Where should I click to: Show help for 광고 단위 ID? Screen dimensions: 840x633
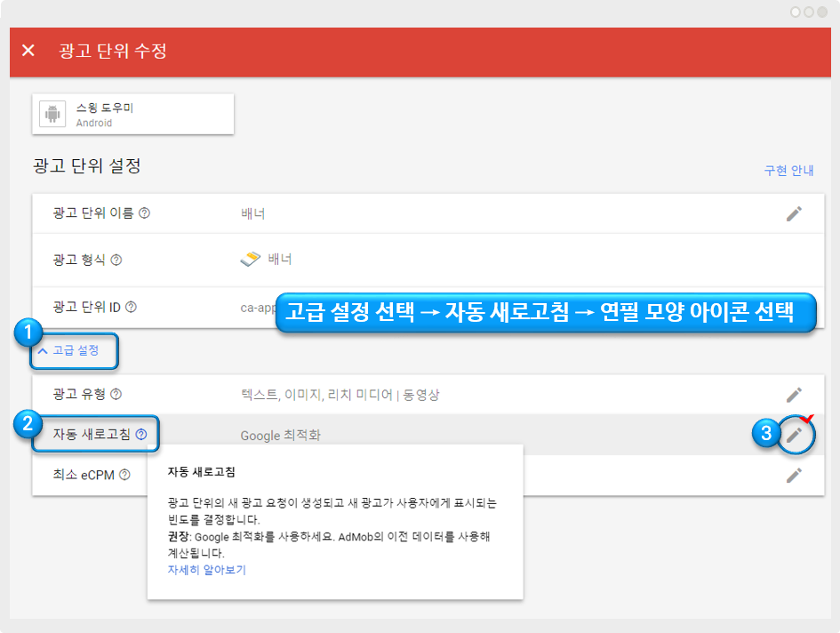[132, 308]
